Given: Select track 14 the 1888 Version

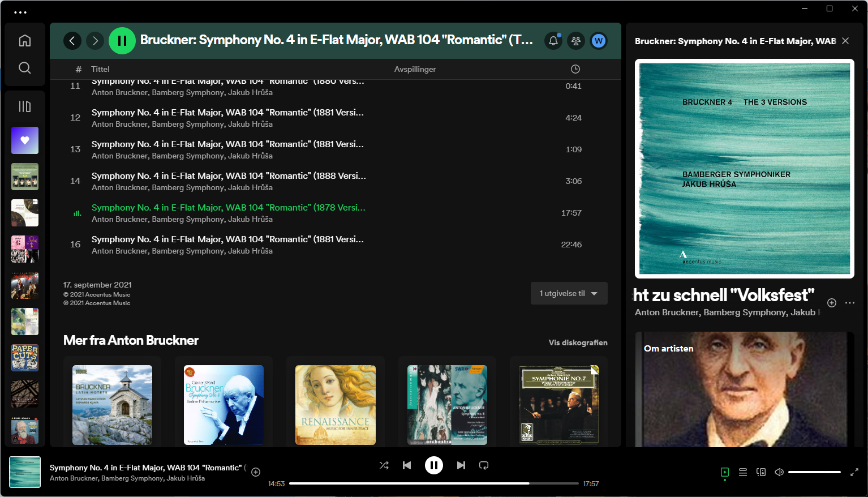Looking at the screenshot, I should [x=336, y=181].
